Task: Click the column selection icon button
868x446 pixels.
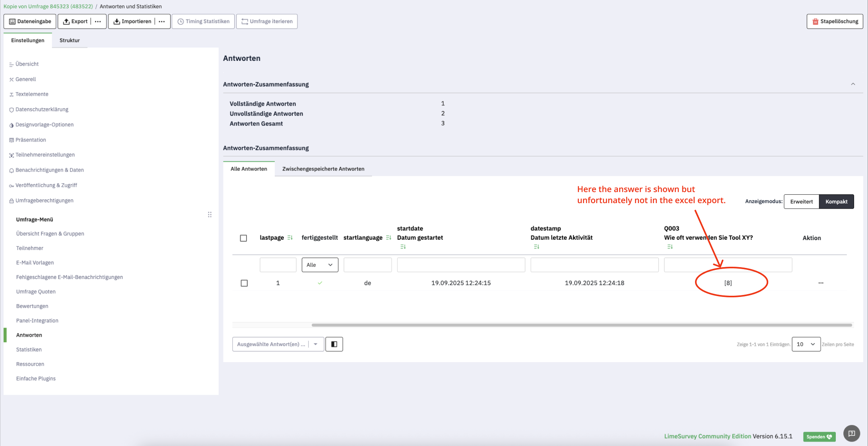Action: 334,344
